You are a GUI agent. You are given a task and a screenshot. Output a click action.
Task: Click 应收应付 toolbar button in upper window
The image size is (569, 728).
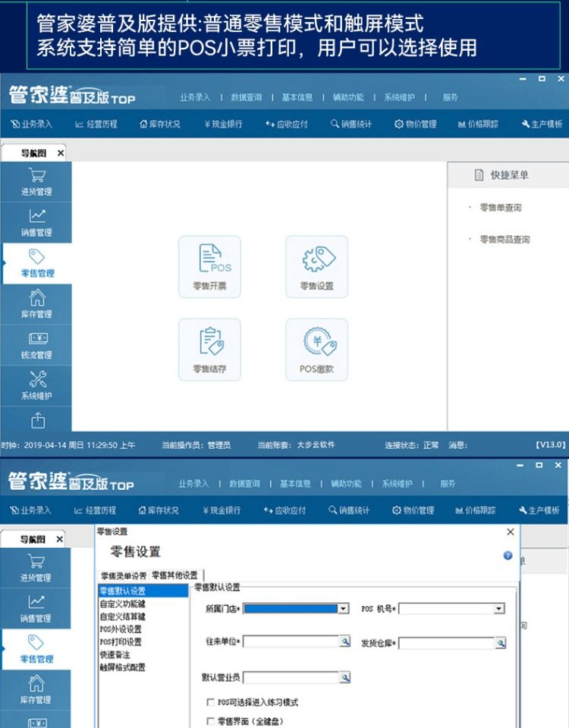click(287, 124)
